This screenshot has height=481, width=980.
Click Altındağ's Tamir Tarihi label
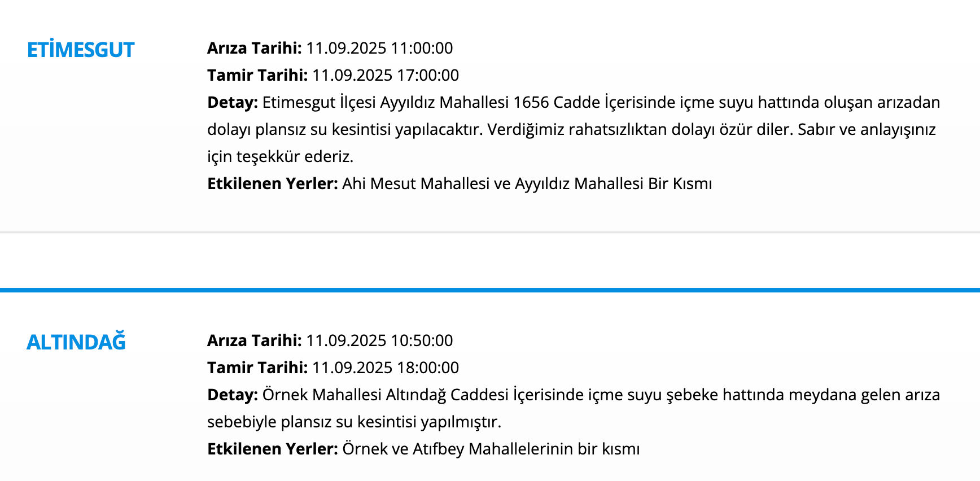(257, 368)
